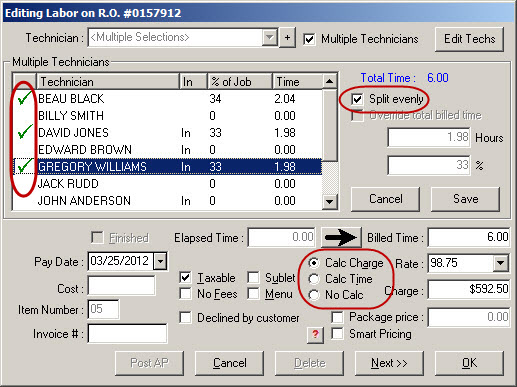
Task: Open the Technician dropdown list
Action: pos(269,37)
